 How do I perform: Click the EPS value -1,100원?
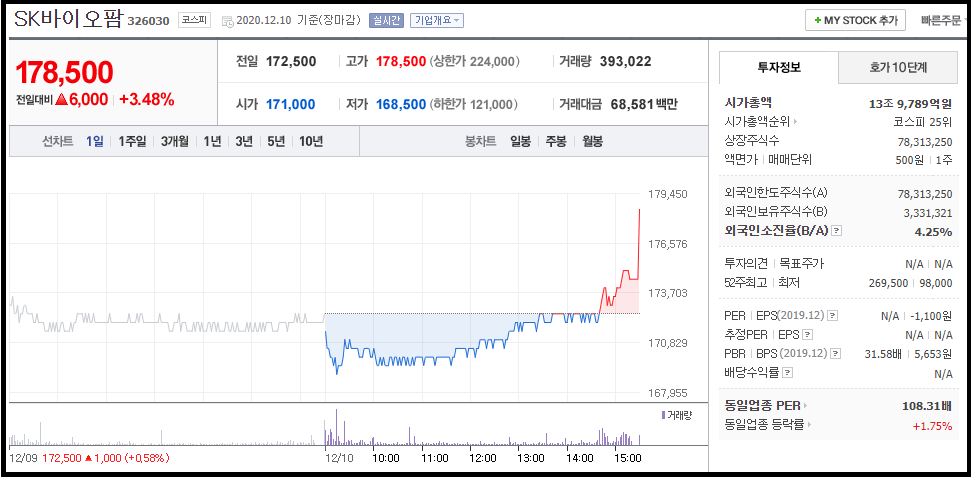931,315
